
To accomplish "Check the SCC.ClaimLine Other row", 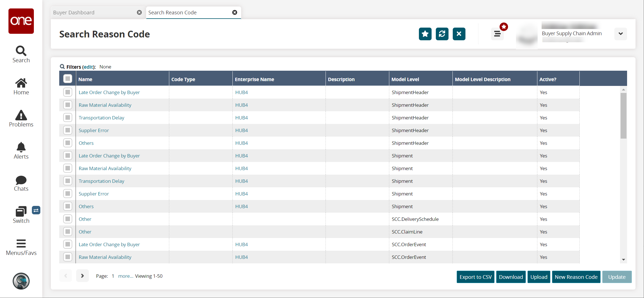I will point(68,232).
